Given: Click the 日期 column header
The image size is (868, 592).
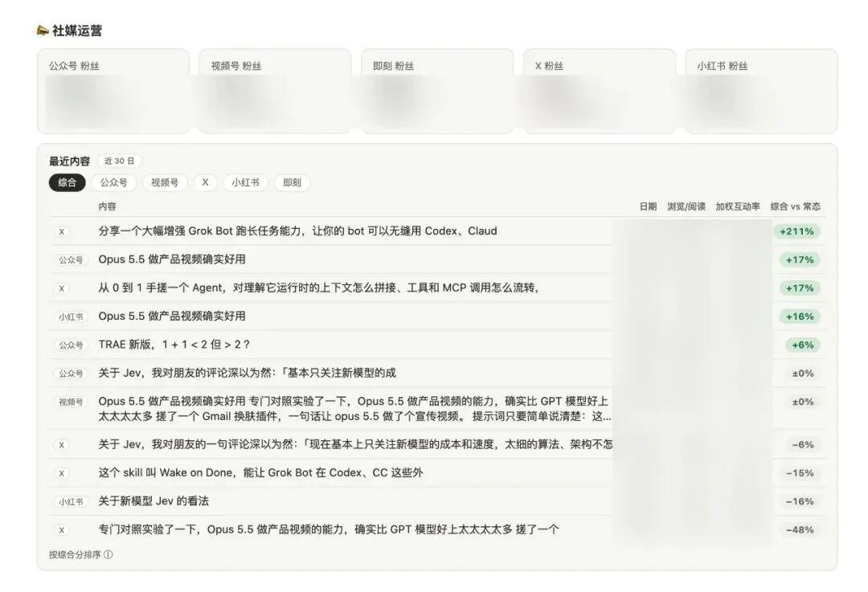Looking at the screenshot, I should (x=648, y=206).
